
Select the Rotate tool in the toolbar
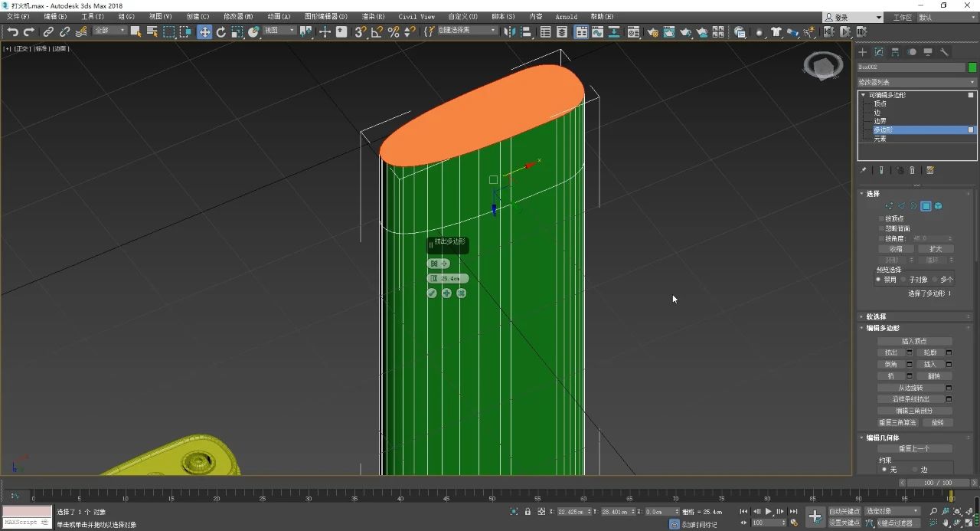221,31
